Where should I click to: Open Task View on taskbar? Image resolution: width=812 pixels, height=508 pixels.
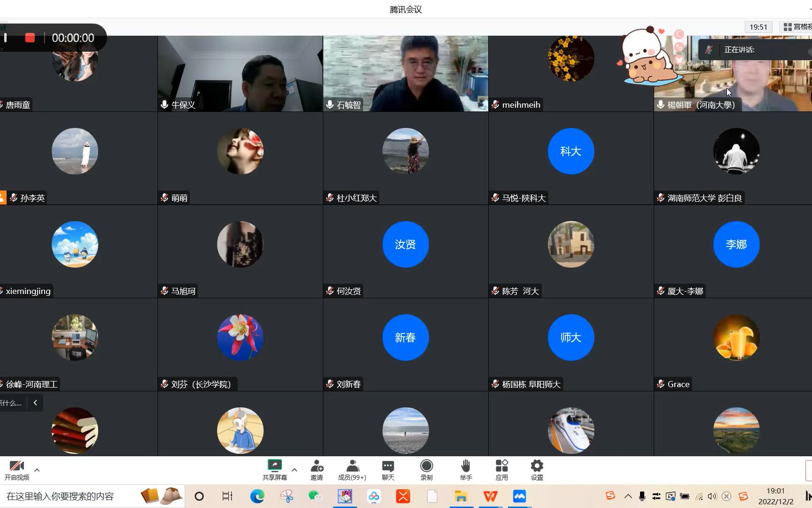[227, 496]
